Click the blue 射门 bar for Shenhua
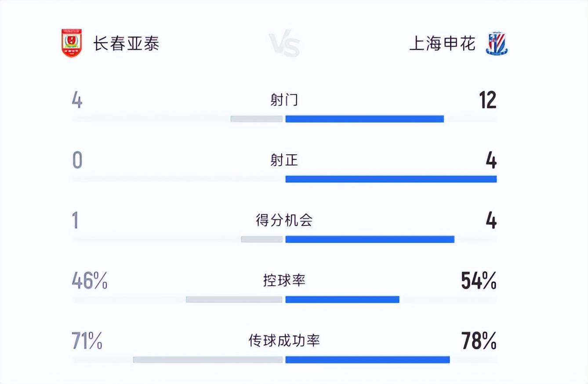This screenshot has width=588, height=384. point(364,119)
